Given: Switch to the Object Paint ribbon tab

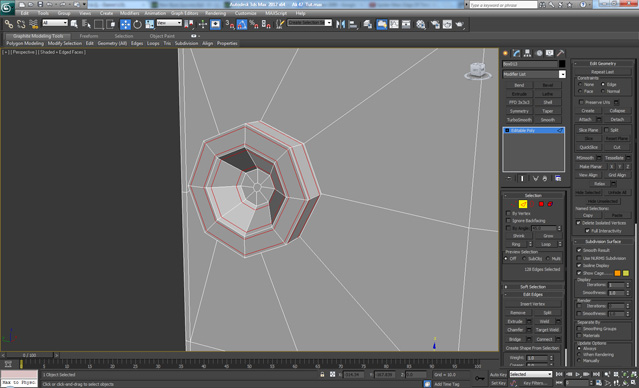Looking at the screenshot, I should [x=162, y=36].
